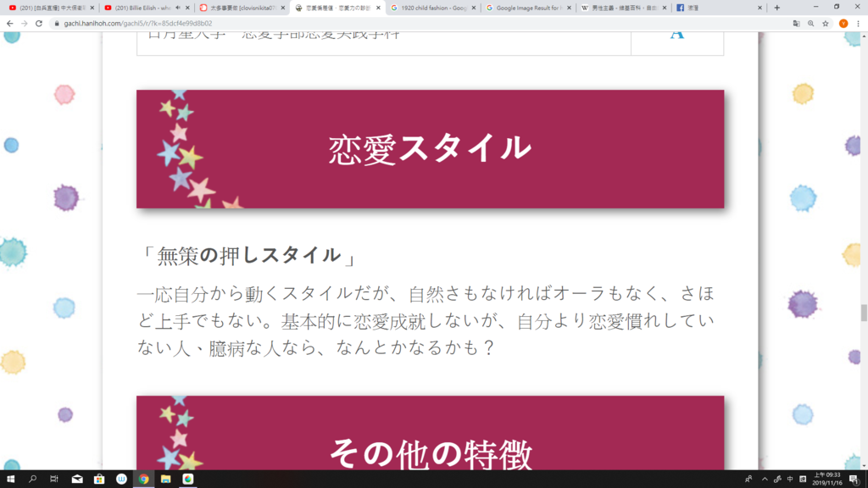Open the Google Translate page icon
The width and height of the screenshot is (868, 488).
pos(797,23)
